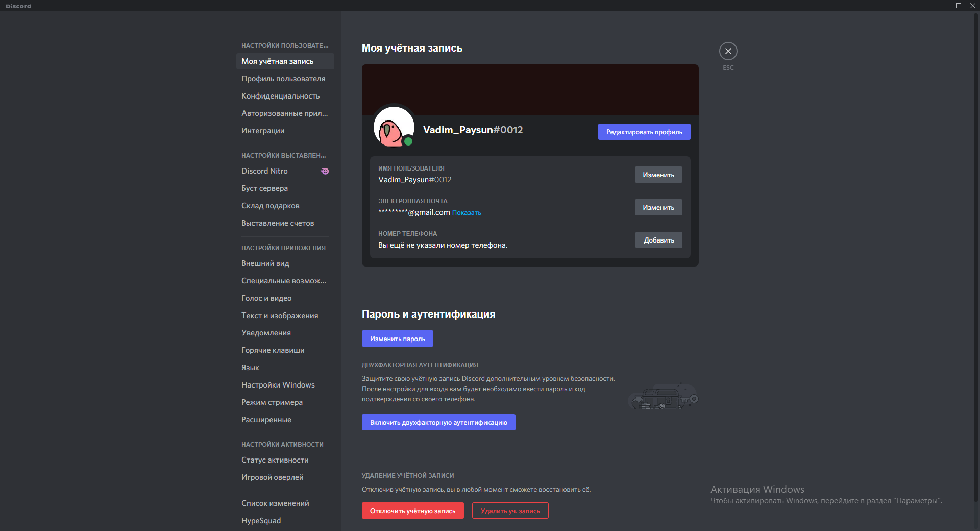Image resolution: width=980 pixels, height=531 pixels.
Task: Click the username value under ИМЯ ПОЛЬЗОВАТЕЛЯ
Action: [415, 180]
